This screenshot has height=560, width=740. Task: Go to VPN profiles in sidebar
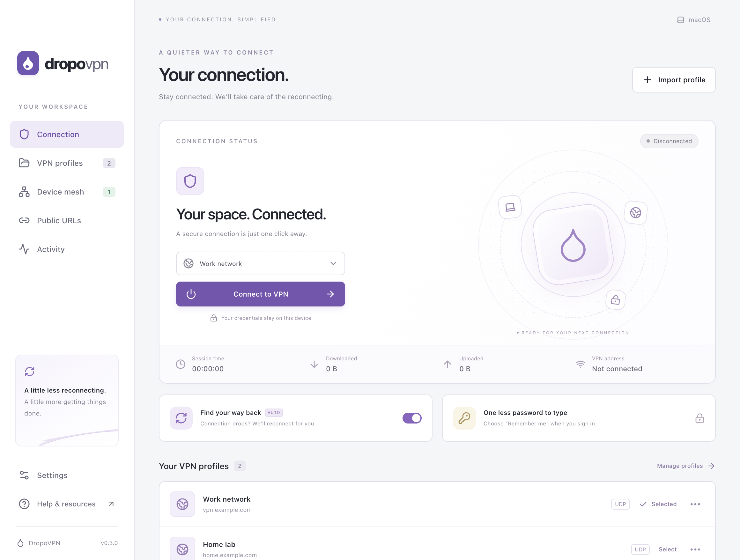pos(67,163)
